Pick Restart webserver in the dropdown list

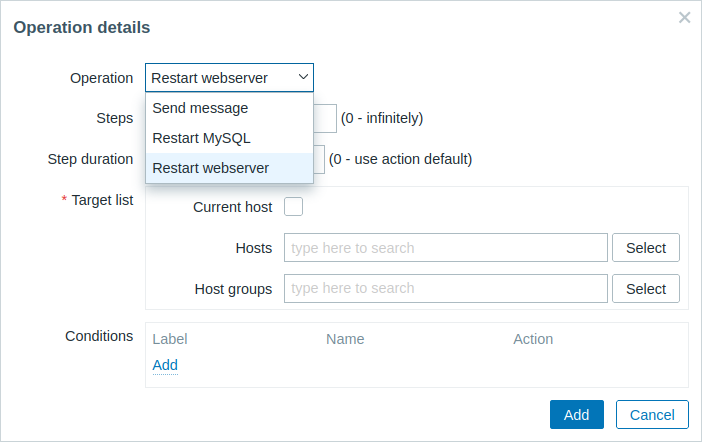(x=210, y=168)
